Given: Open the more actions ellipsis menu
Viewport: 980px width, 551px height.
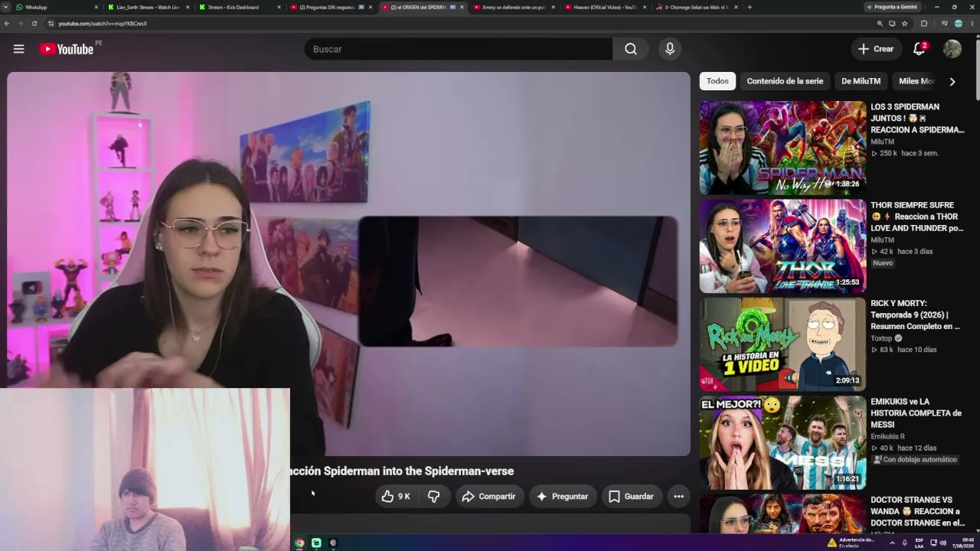Looking at the screenshot, I should (678, 497).
